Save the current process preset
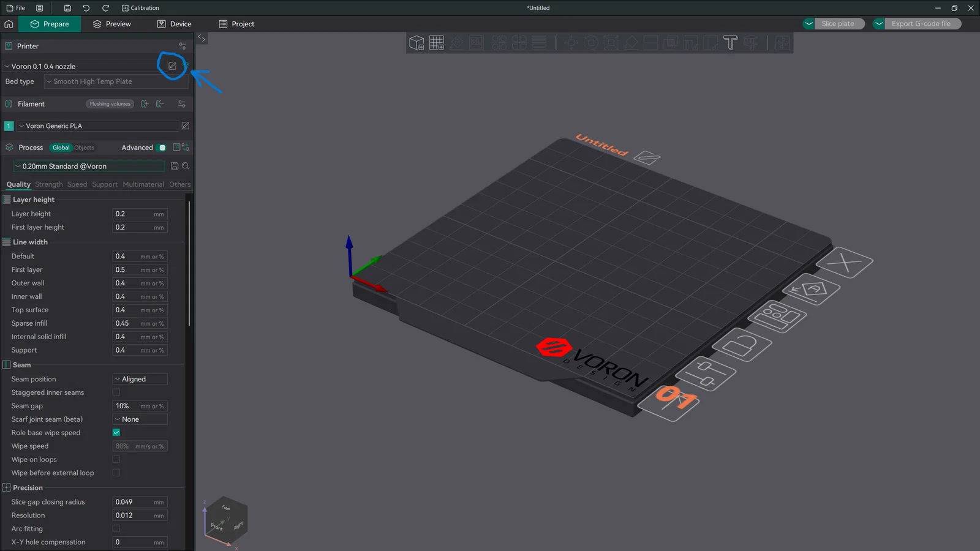Screen dimensions: 980x551 pyautogui.click(x=175, y=166)
